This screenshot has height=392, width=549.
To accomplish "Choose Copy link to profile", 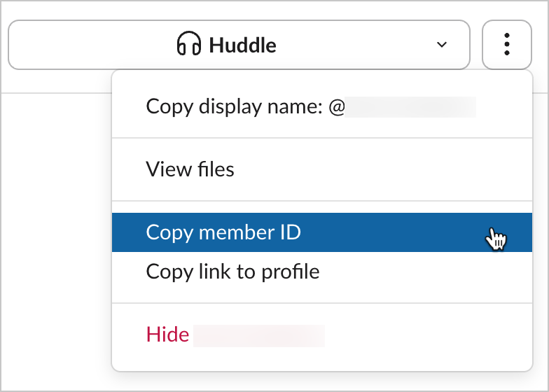I will (x=322, y=272).
